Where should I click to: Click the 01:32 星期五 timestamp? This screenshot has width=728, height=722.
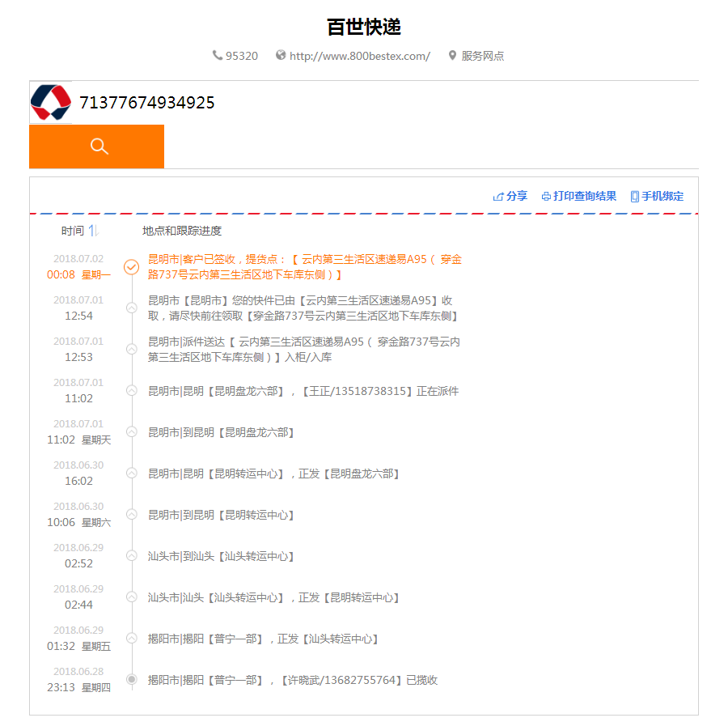tap(79, 646)
